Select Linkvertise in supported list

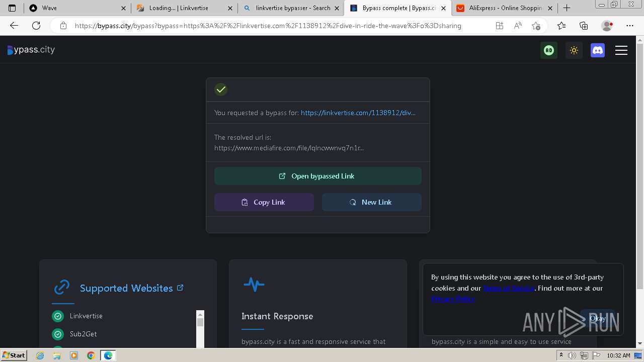click(x=86, y=316)
